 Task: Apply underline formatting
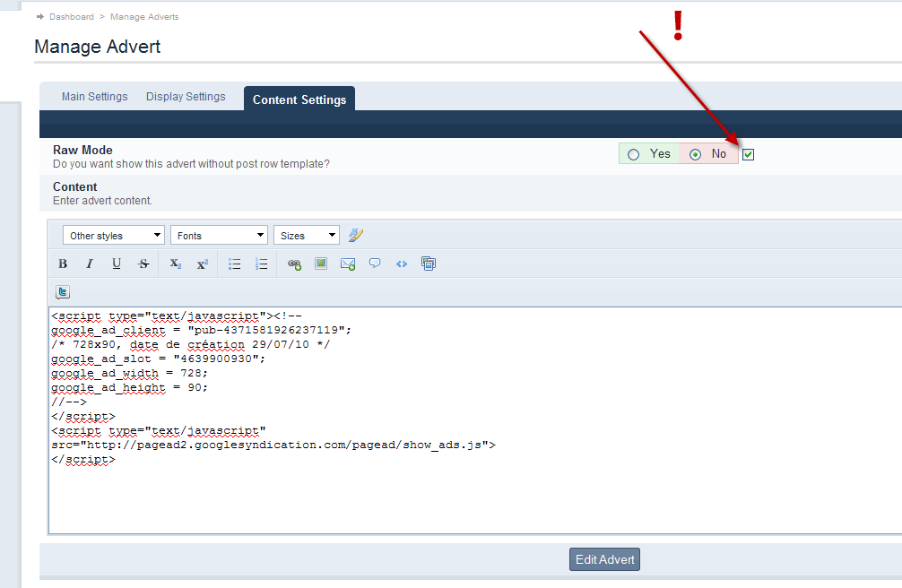(117, 264)
